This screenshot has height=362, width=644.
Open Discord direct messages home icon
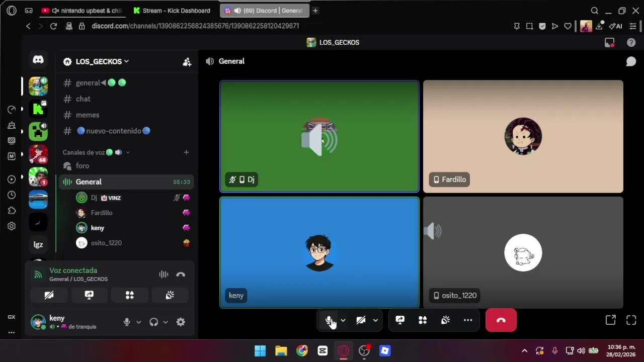38,60
